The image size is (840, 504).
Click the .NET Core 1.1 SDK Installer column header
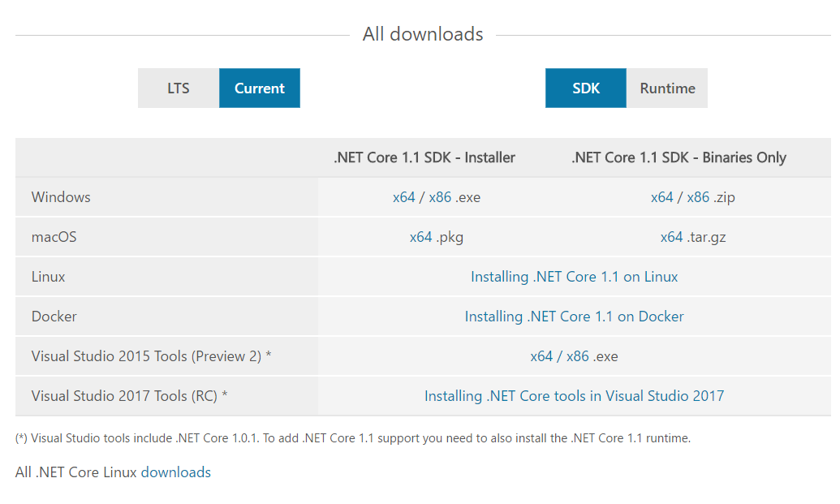(424, 157)
